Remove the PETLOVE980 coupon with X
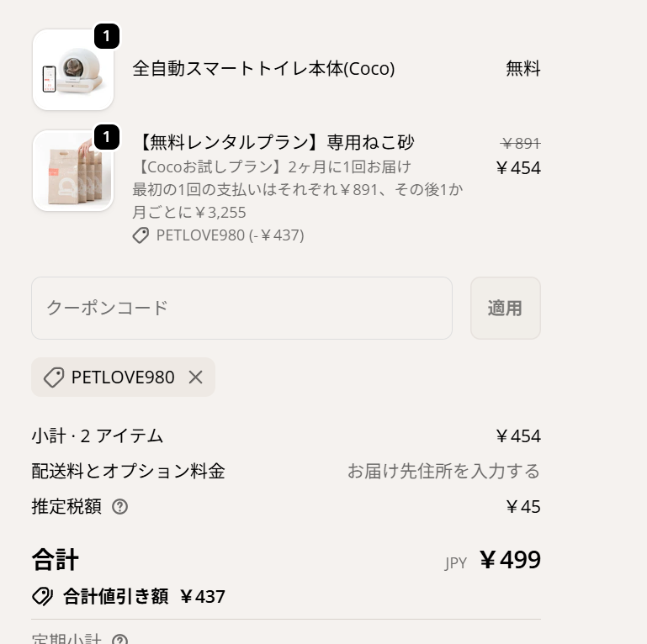Image resolution: width=647 pixels, height=644 pixels. coord(195,377)
